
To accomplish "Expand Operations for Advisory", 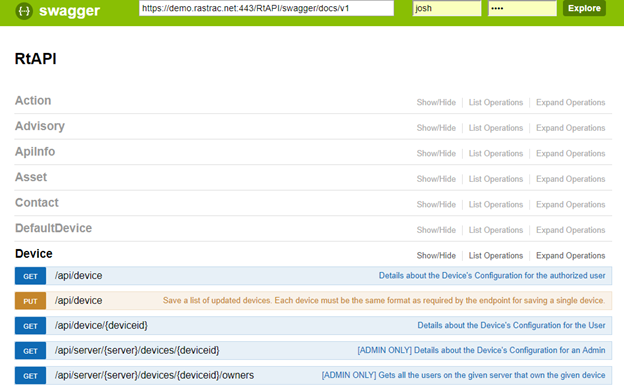I will coord(571,128).
